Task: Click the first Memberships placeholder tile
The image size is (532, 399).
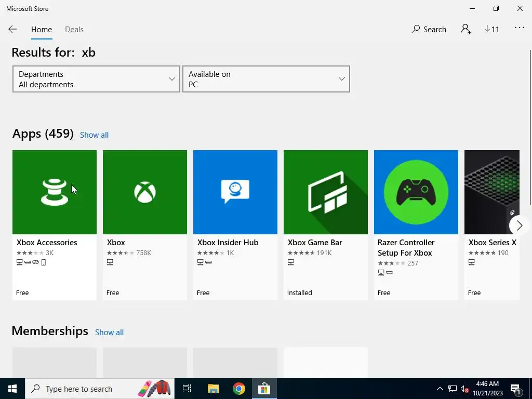Action: pyautogui.click(x=54, y=363)
